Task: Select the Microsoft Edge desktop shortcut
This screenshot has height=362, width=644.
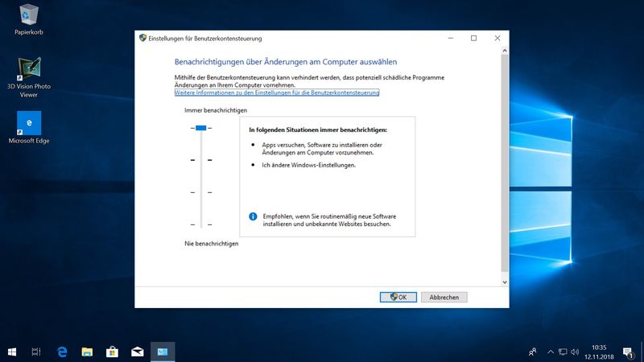Action: [29, 128]
